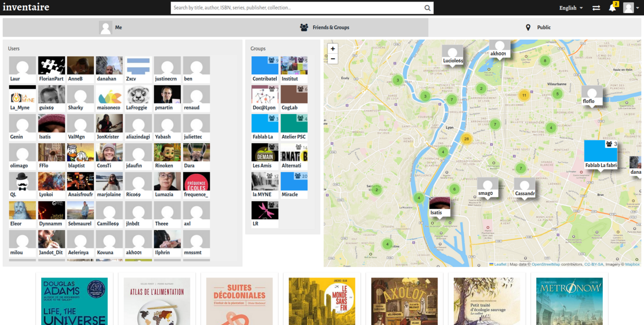The width and height of the screenshot is (644, 325).
Task: Zoom out on the map
Action: pos(333,59)
